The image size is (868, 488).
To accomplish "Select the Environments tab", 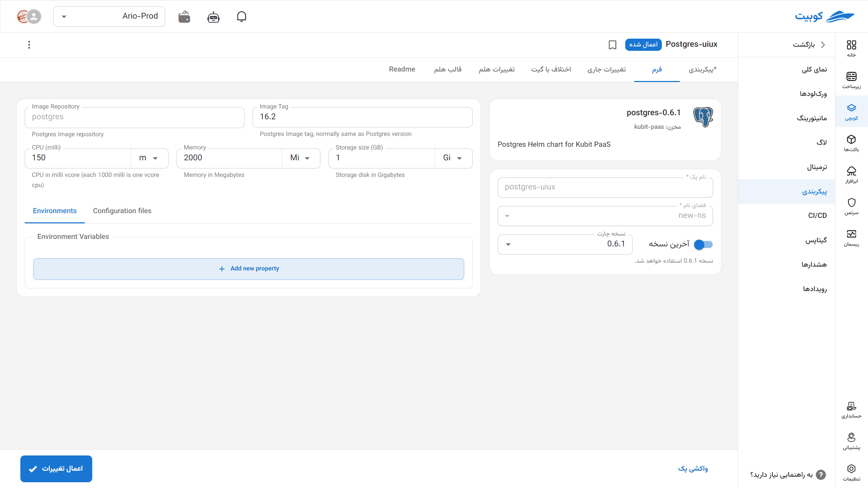I will [x=55, y=211].
